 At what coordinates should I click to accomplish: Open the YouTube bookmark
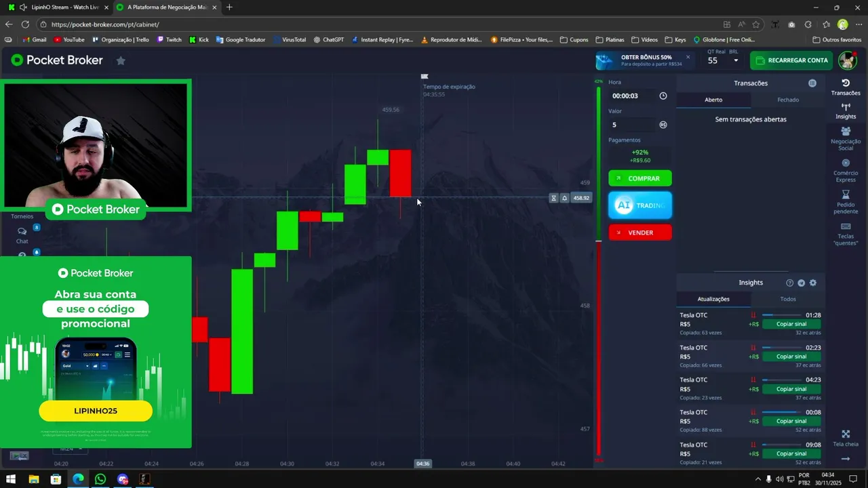(x=69, y=39)
